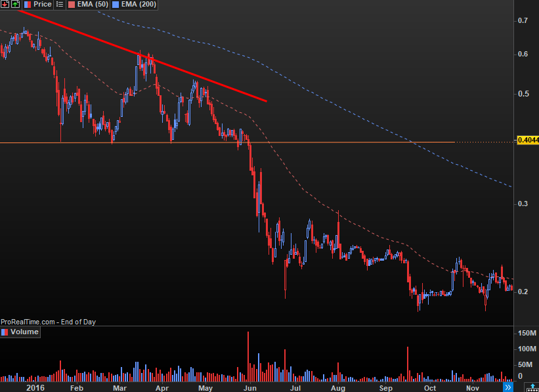Click the red down-arrow icon in the top toolbar
This screenshot has width=539, height=392.
pos(5,4)
